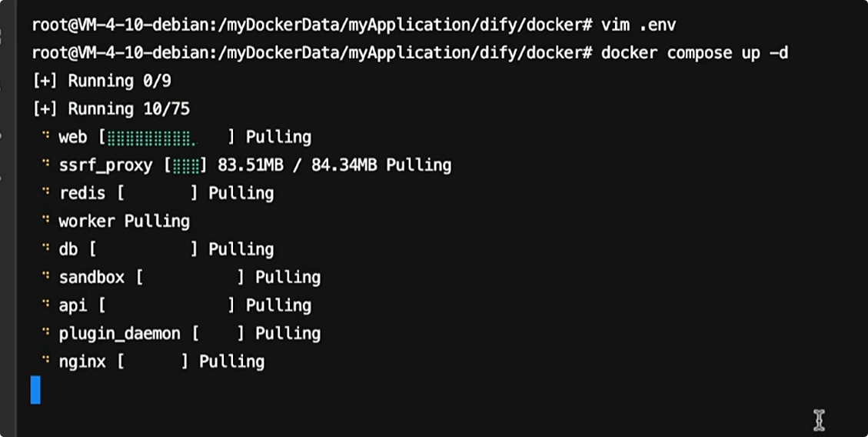Image resolution: width=868 pixels, height=437 pixels.
Task: Click the web service pull progress bar
Action: (x=166, y=138)
